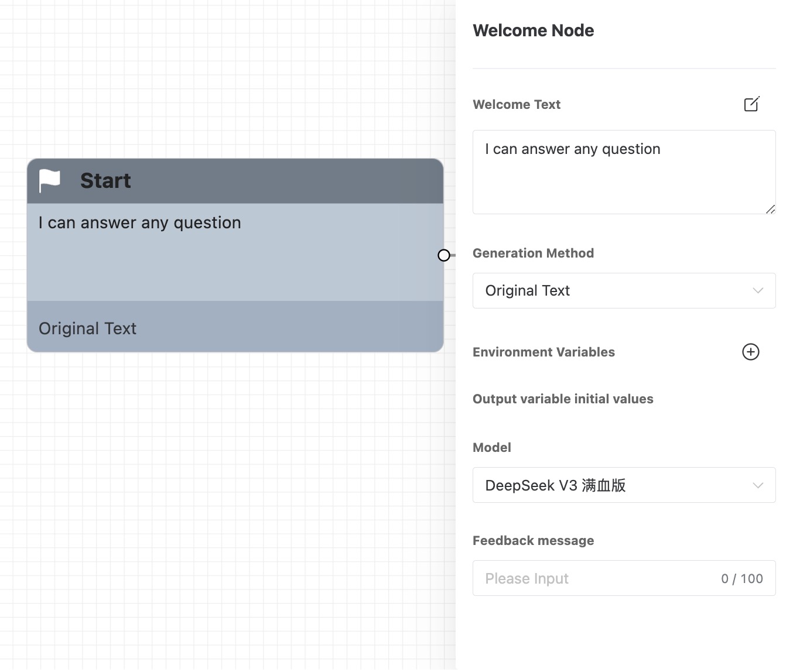Grab the Welcome Text resize handle
This screenshot has width=793, height=672.
(x=770, y=209)
